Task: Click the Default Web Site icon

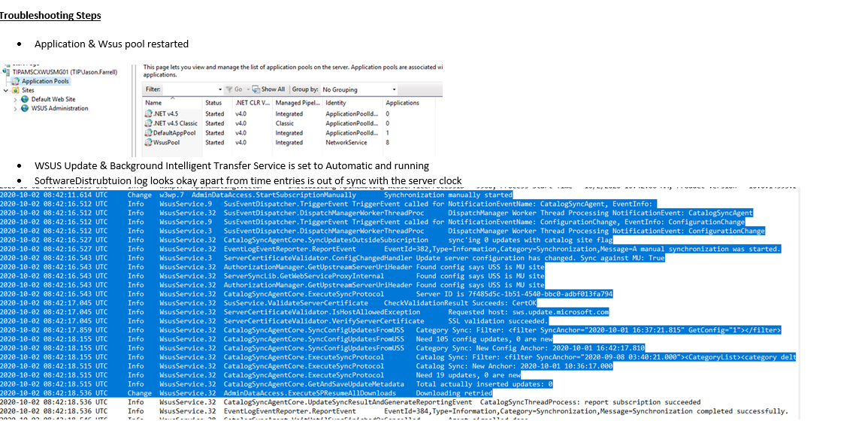Action: coord(24,99)
